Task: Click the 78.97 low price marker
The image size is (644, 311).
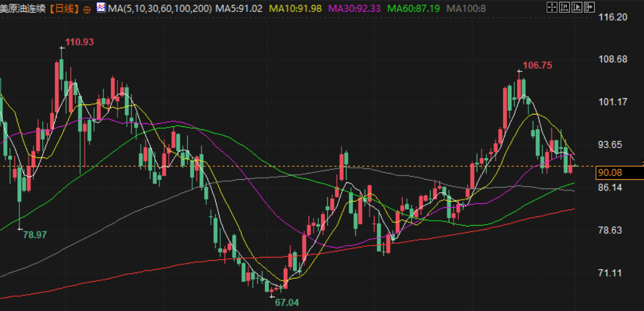Action: tap(35, 235)
